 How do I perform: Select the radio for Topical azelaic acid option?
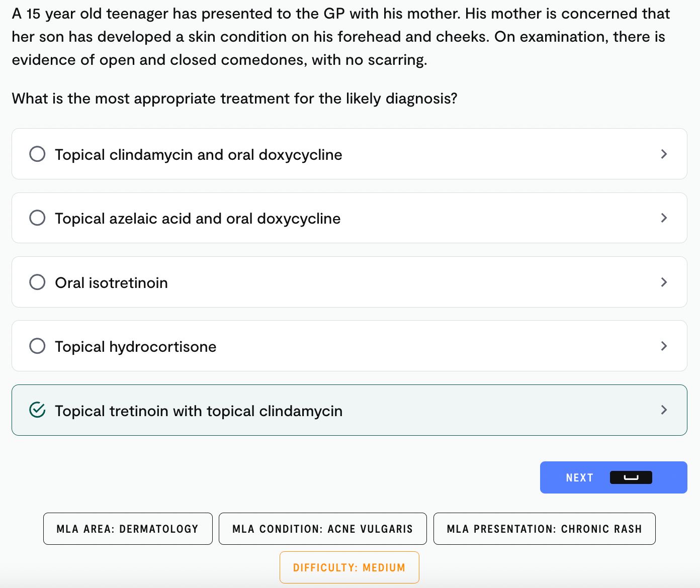point(37,218)
